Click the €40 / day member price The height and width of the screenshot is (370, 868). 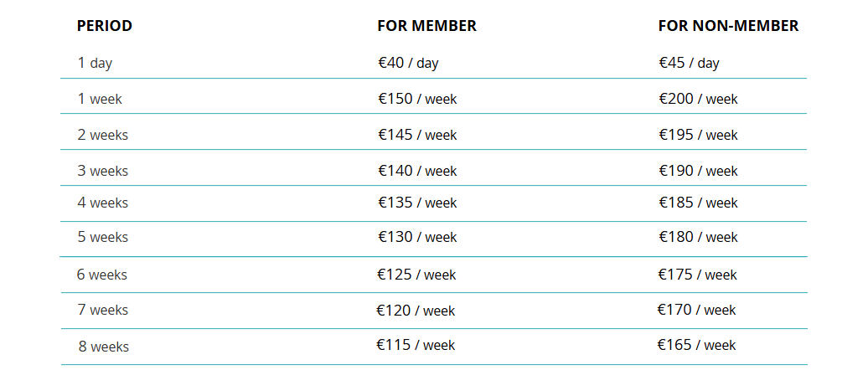click(408, 63)
